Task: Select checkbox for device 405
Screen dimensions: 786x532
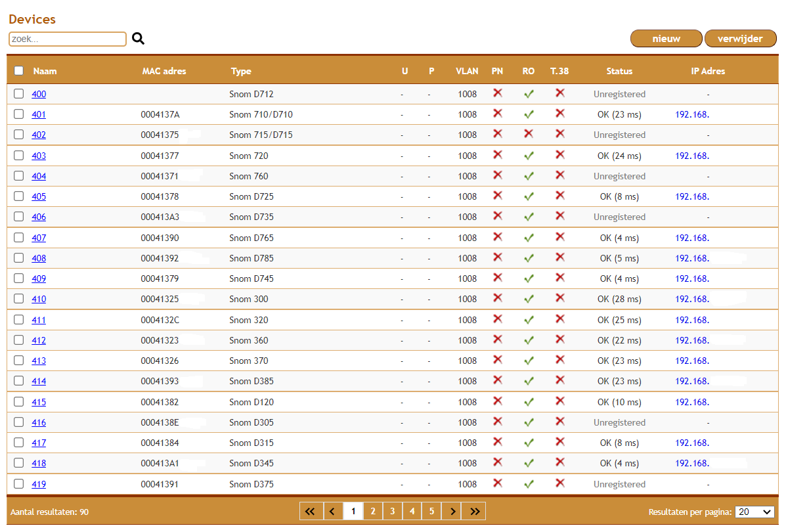Action: click(18, 196)
